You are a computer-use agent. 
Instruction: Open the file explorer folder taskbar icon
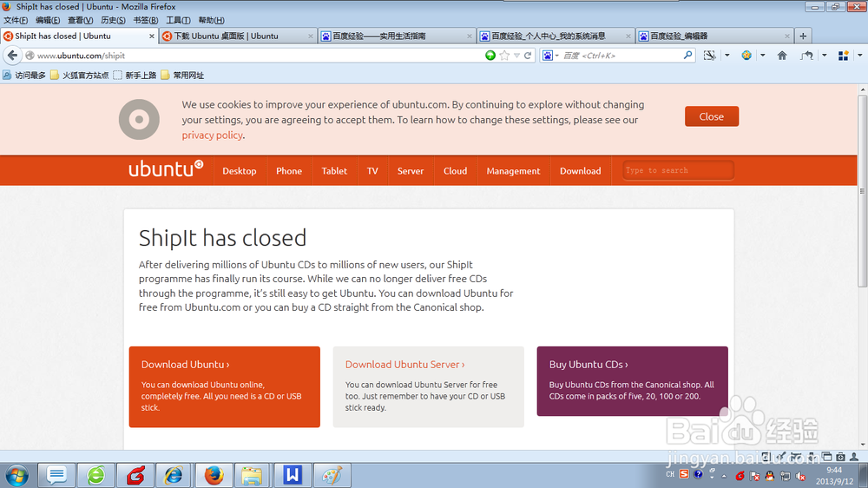(x=252, y=475)
